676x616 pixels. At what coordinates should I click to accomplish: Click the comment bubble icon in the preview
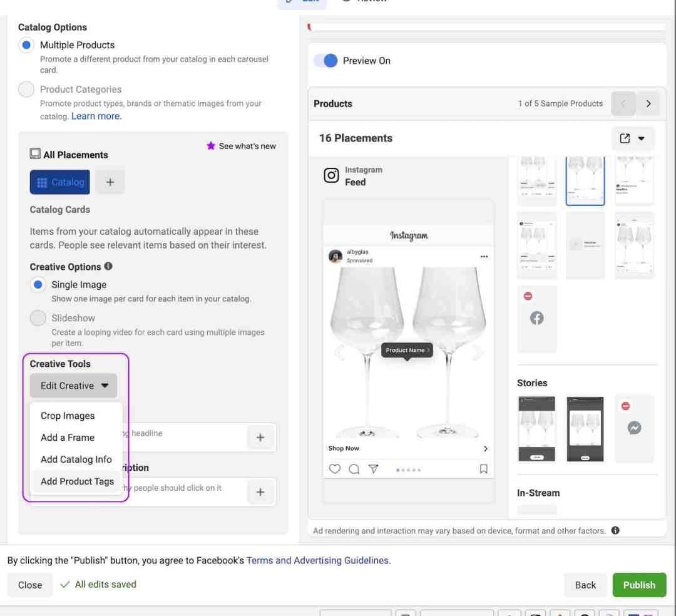[x=354, y=469]
